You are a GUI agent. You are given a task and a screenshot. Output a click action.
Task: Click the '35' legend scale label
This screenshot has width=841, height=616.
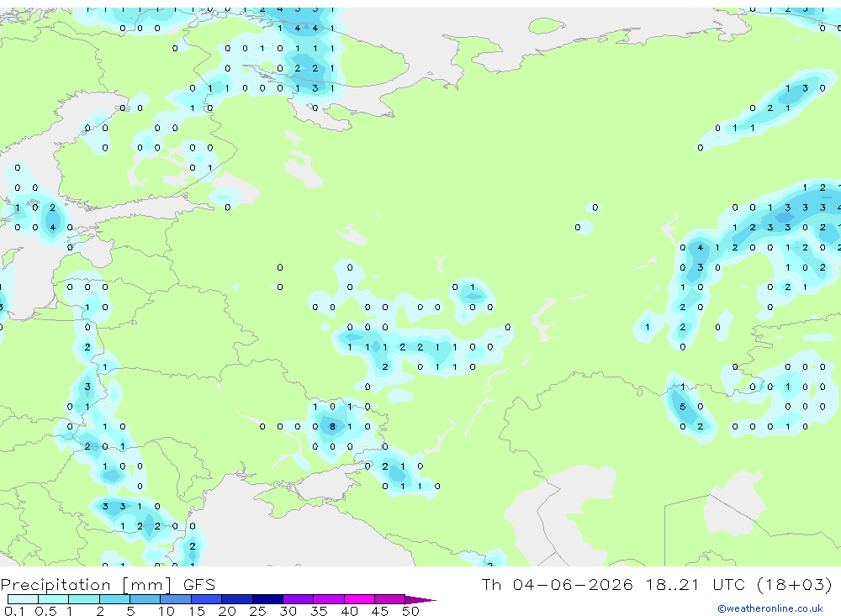319,611
